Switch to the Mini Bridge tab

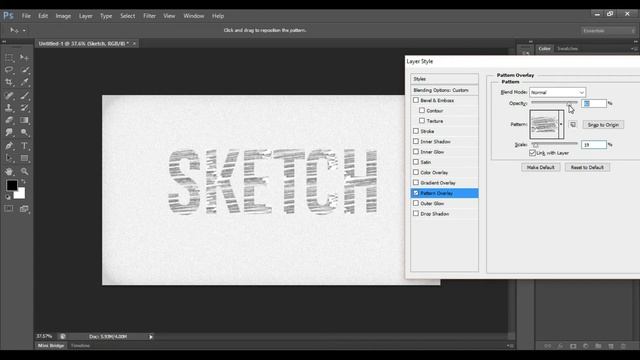(x=51, y=346)
